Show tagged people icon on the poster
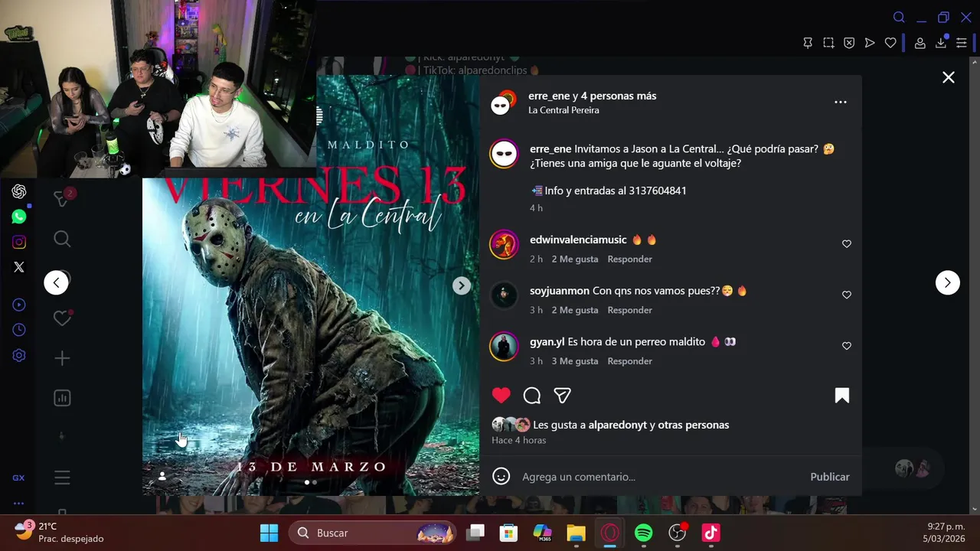The width and height of the screenshot is (980, 551). point(162,476)
